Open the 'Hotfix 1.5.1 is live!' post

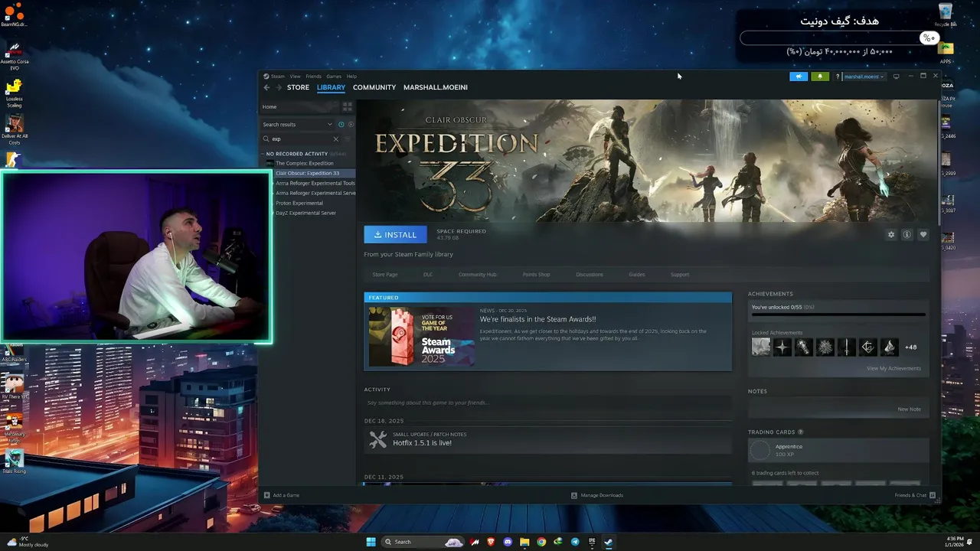pos(422,443)
